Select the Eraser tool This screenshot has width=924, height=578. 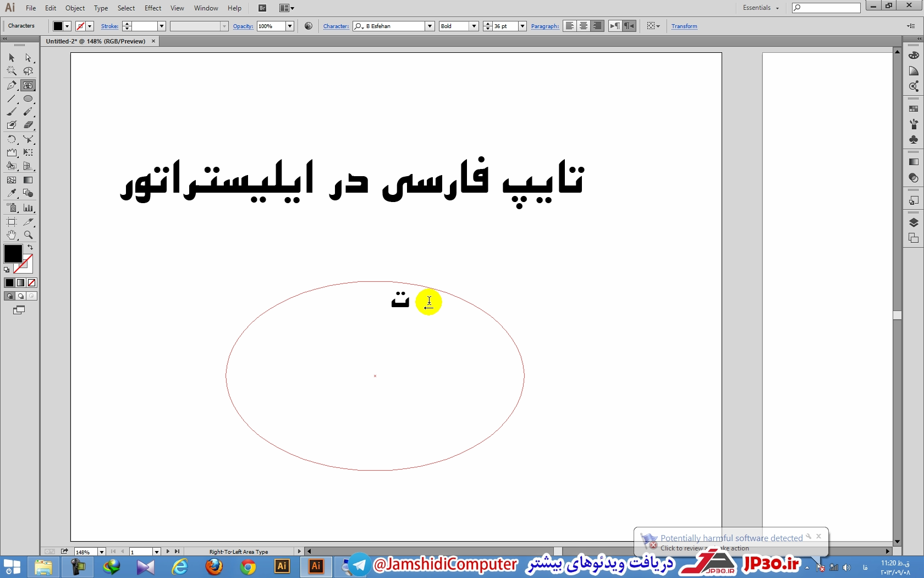[28, 125]
